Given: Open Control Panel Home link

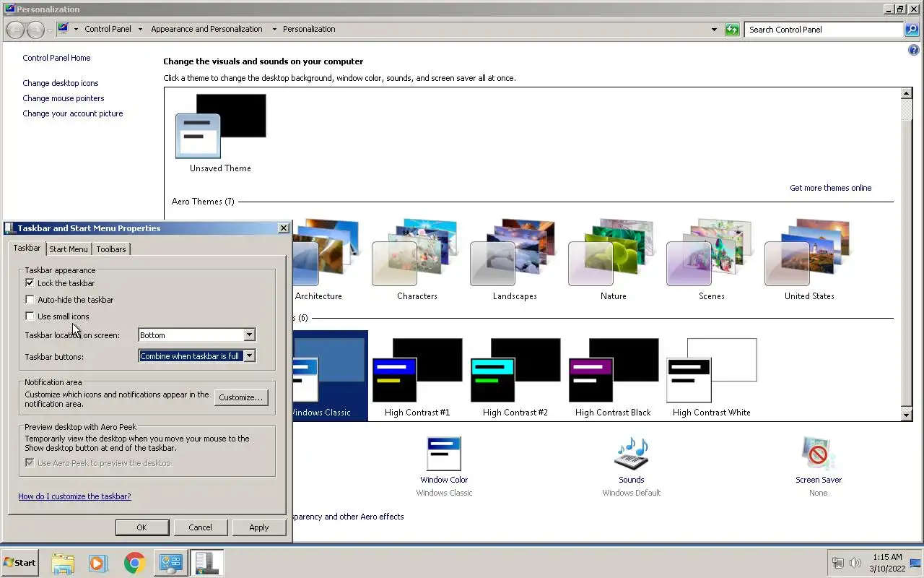Looking at the screenshot, I should click(x=56, y=58).
